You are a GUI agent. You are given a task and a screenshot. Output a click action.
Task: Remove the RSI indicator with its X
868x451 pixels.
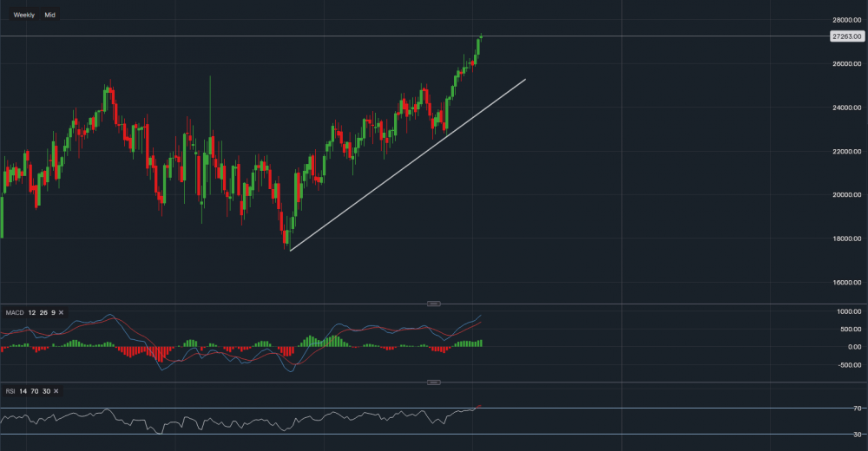56,392
